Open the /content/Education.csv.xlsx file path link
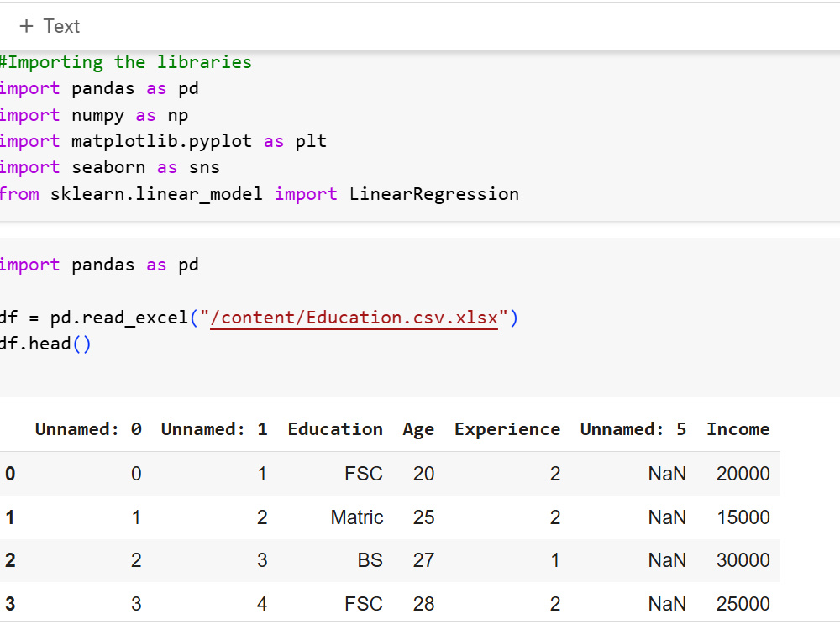 pos(354,318)
